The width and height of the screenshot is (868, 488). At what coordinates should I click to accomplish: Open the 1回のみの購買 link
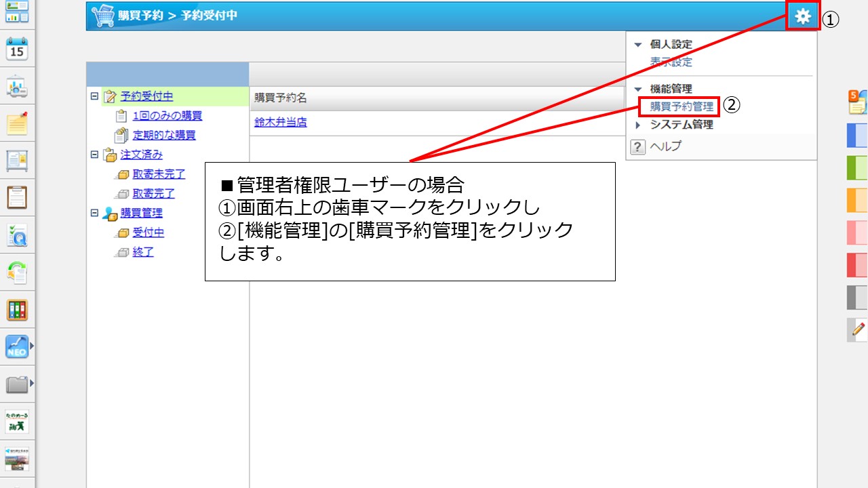coord(167,116)
